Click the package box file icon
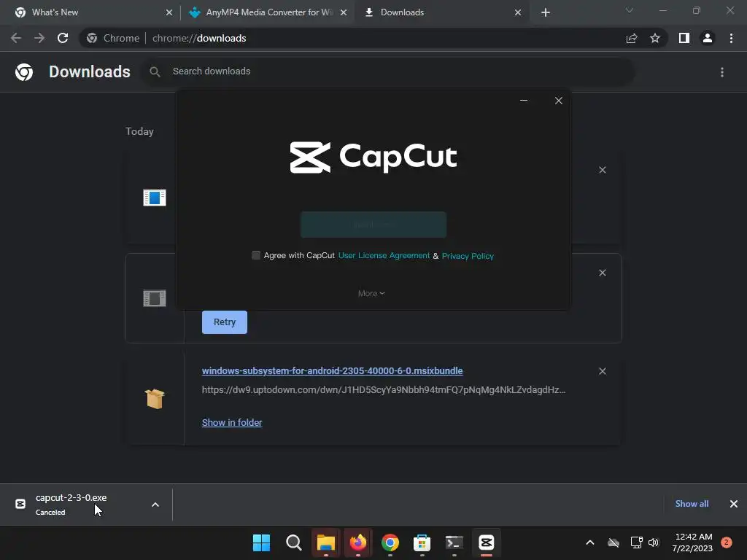 [x=155, y=399]
